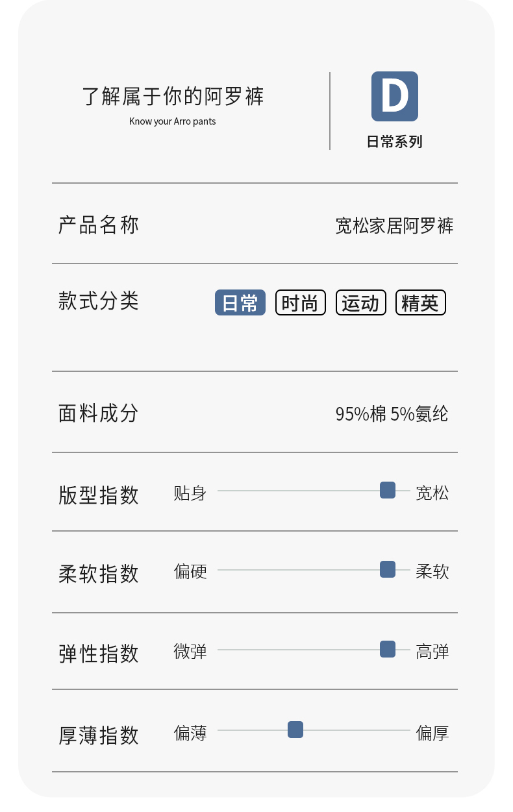Click the 弹性指数 slider handle
This screenshot has height=812, width=513.
[x=388, y=649]
